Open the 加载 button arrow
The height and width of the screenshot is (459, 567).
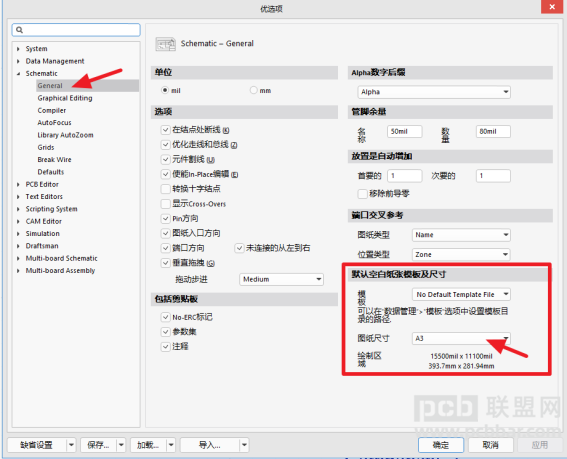click(x=171, y=445)
